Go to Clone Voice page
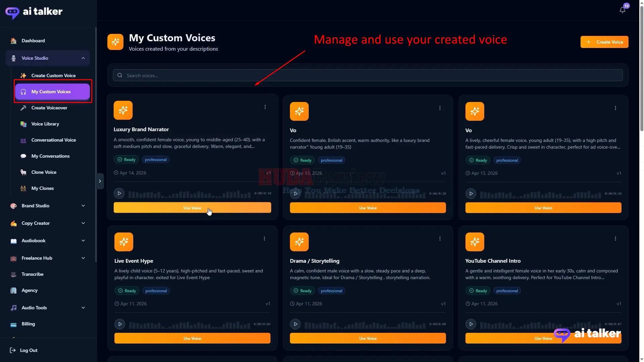 (x=52, y=172)
